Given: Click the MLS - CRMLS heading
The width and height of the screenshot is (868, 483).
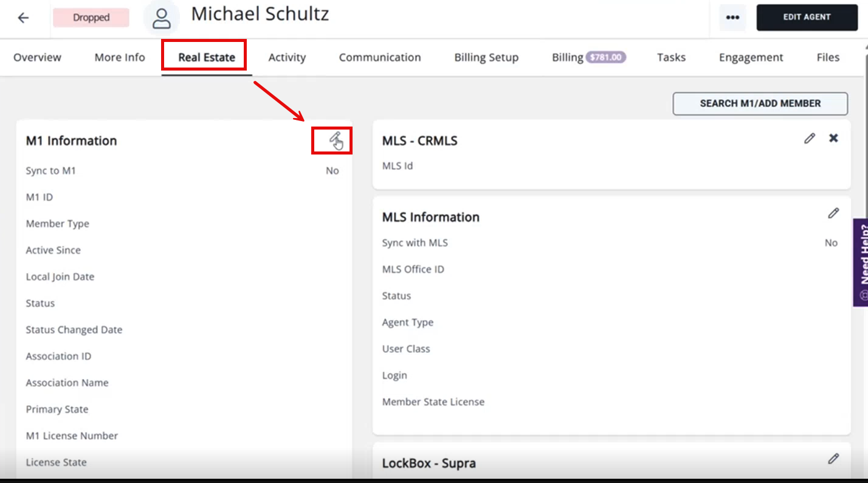Looking at the screenshot, I should (x=419, y=141).
